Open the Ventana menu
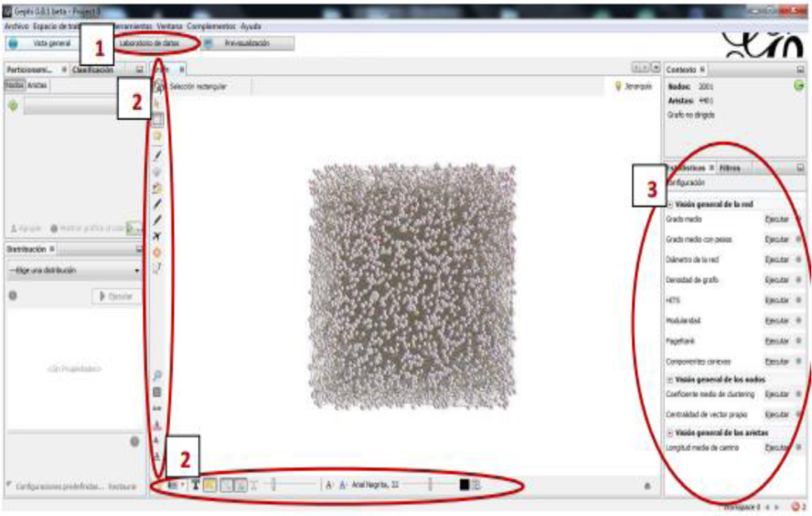Screen dimensions: 812x516 [169, 27]
